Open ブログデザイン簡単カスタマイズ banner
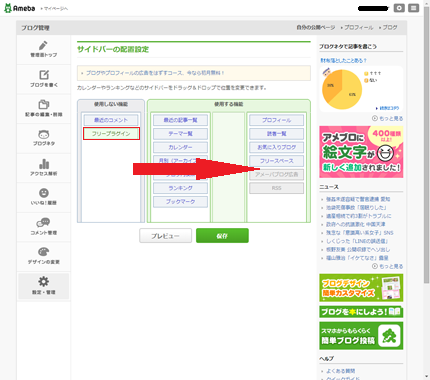The width and height of the screenshot is (430, 380). pos(361,288)
